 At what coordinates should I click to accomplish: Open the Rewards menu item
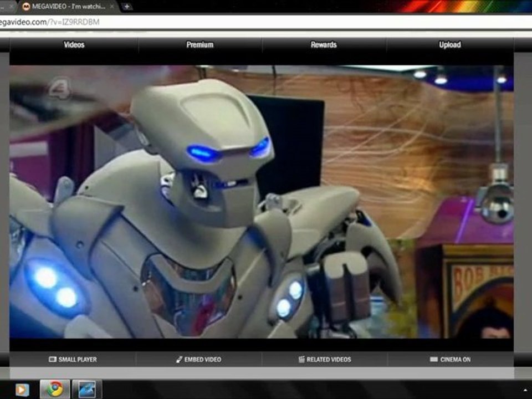point(324,45)
